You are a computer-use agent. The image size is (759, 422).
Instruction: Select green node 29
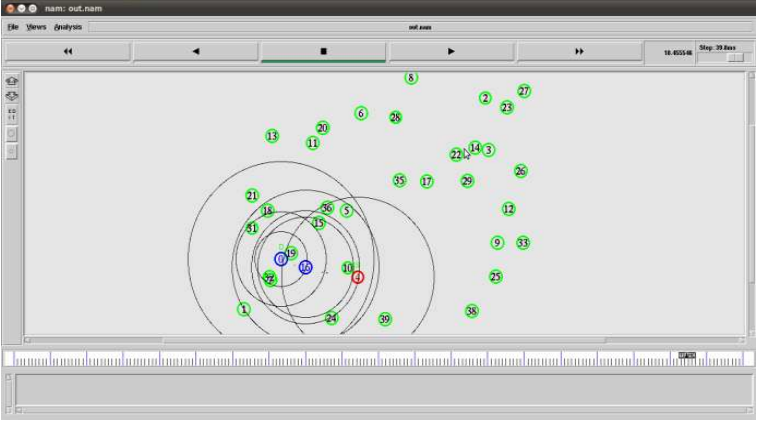click(x=467, y=181)
